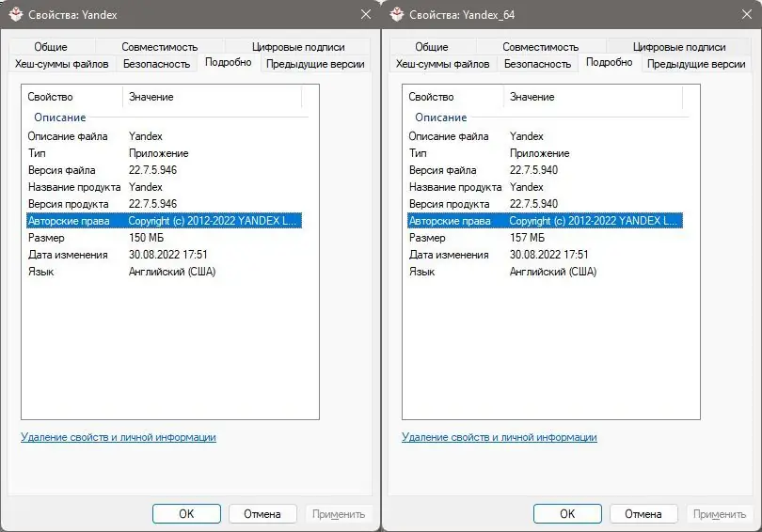Click the Свойство column header in the Yandex window

[x=72, y=97]
